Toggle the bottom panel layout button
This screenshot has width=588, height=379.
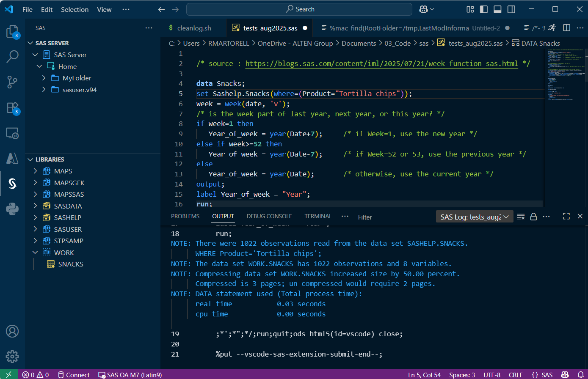tap(497, 9)
